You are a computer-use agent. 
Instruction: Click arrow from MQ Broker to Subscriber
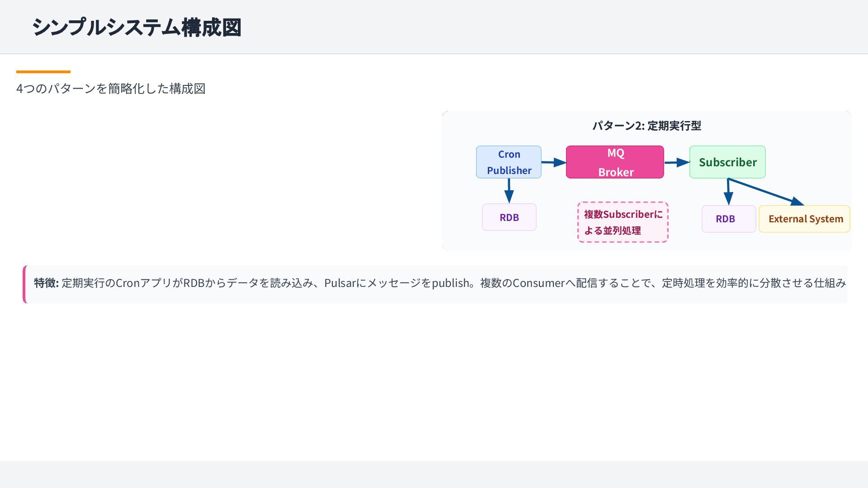pyautogui.click(x=676, y=162)
